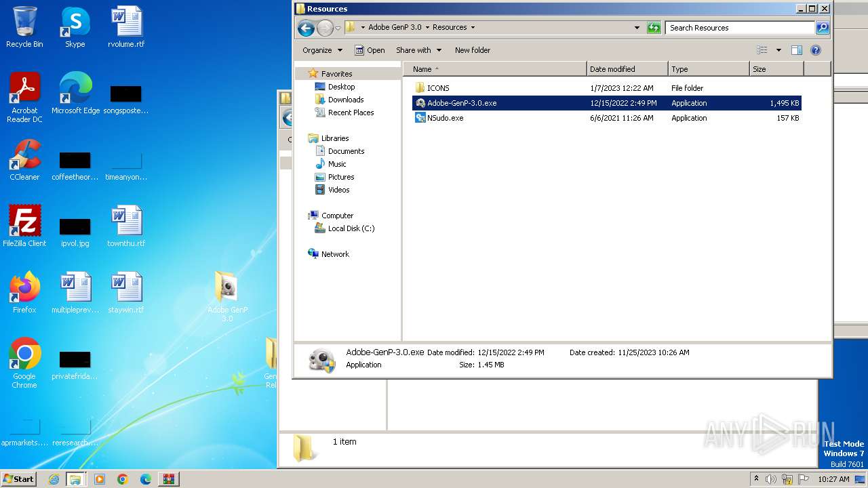The width and height of the screenshot is (868, 488).
Task: Open the Videos library
Action: pyautogui.click(x=338, y=190)
